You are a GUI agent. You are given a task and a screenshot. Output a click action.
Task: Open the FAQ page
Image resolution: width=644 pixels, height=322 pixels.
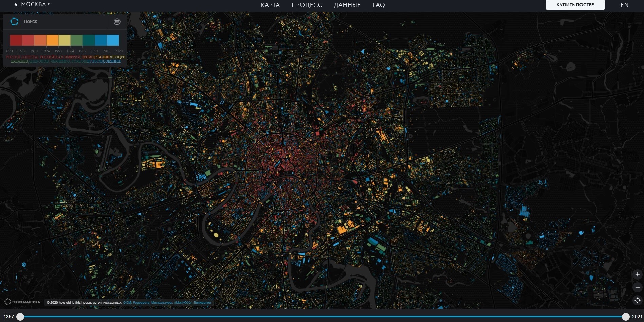click(x=379, y=5)
